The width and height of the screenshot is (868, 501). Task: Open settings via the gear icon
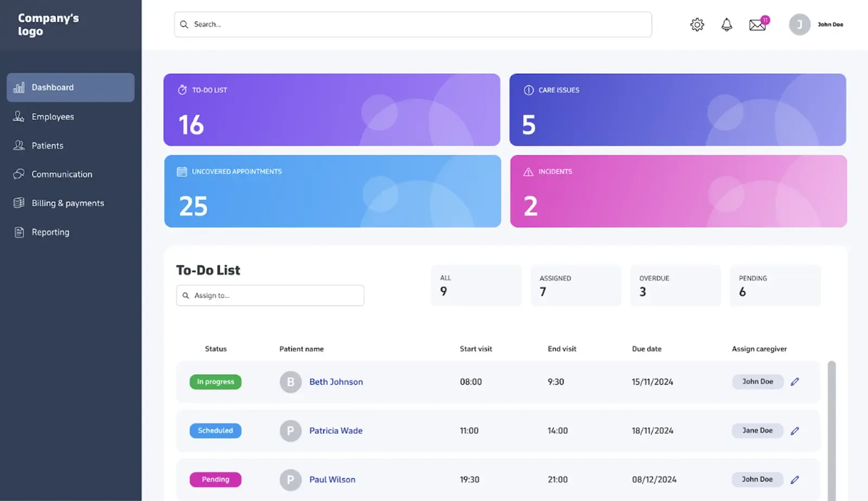pos(697,24)
